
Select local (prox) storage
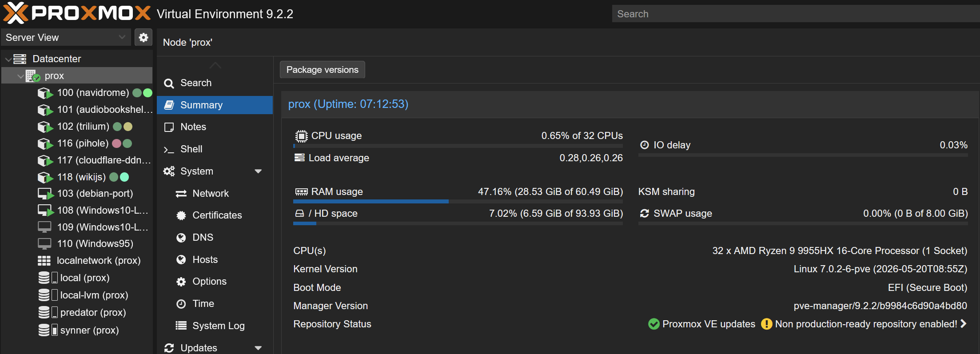[x=77, y=278]
